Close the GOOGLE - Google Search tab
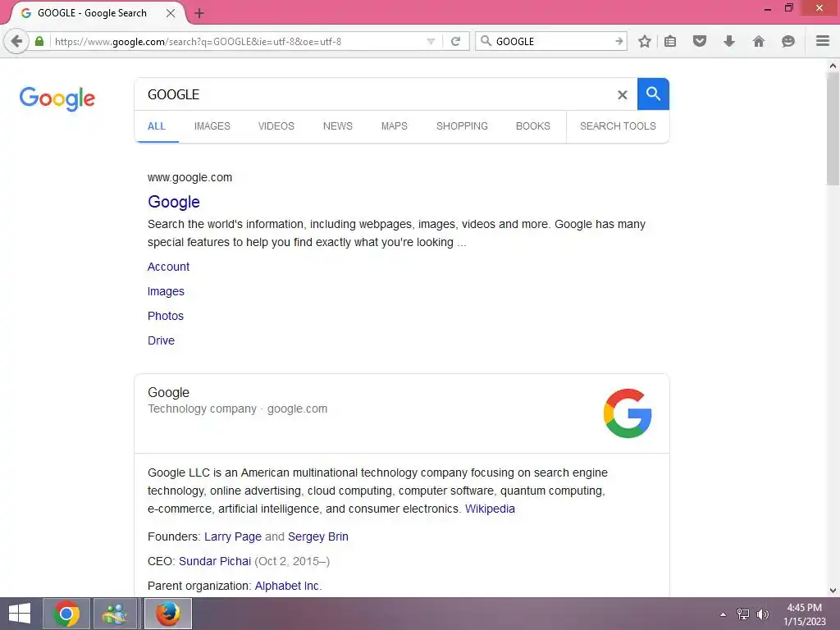This screenshot has width=840, height=630. pos(171,13)
